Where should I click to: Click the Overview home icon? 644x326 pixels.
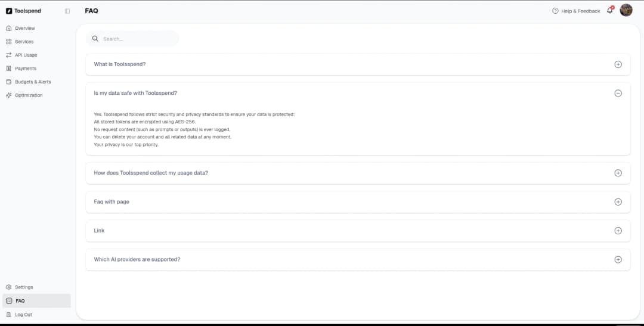tap(8, 29)
